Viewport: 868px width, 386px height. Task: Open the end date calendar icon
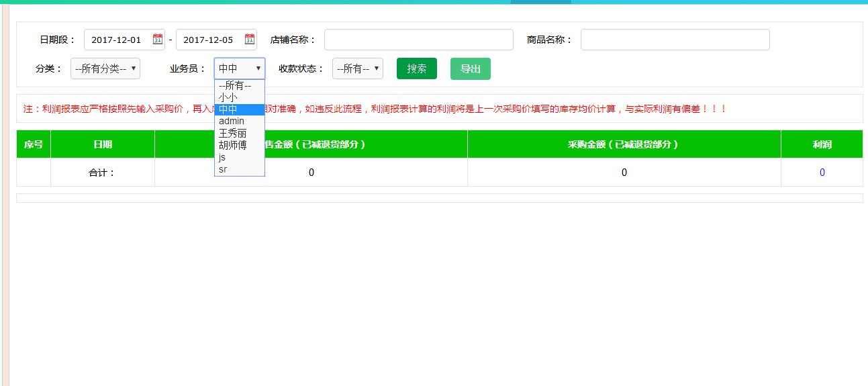click(250, 39)
